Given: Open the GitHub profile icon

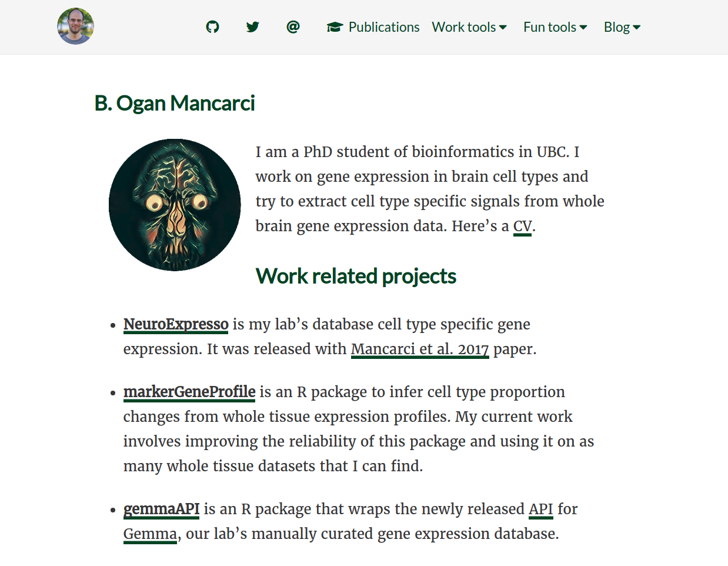Looking at the screenshot, I should point(212,27).
